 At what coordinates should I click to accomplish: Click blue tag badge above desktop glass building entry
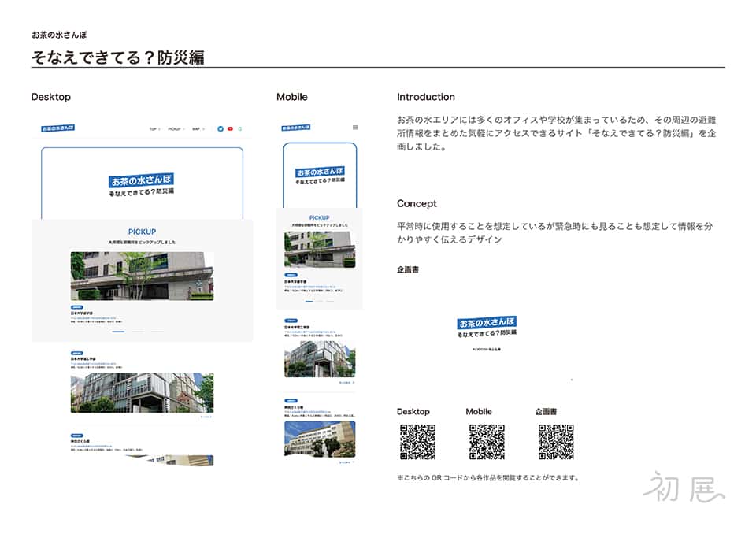click(76, 353)
